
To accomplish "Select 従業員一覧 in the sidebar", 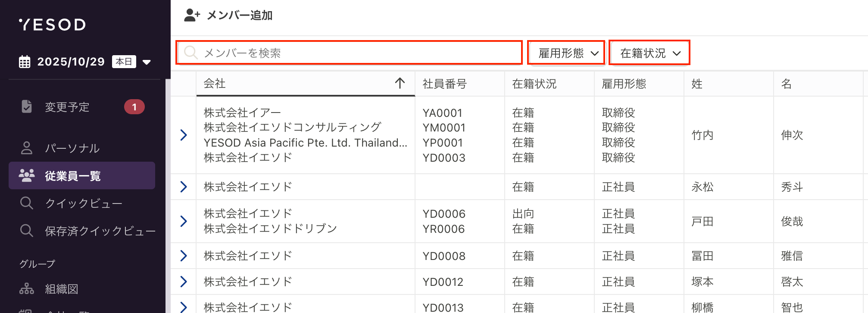I will (x=82, y=175).
